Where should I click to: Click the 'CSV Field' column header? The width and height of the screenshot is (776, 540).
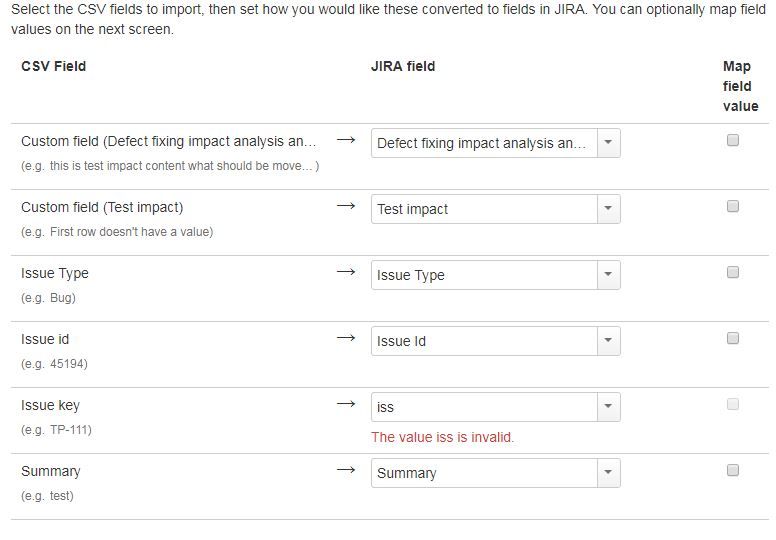tap(53, 66)
